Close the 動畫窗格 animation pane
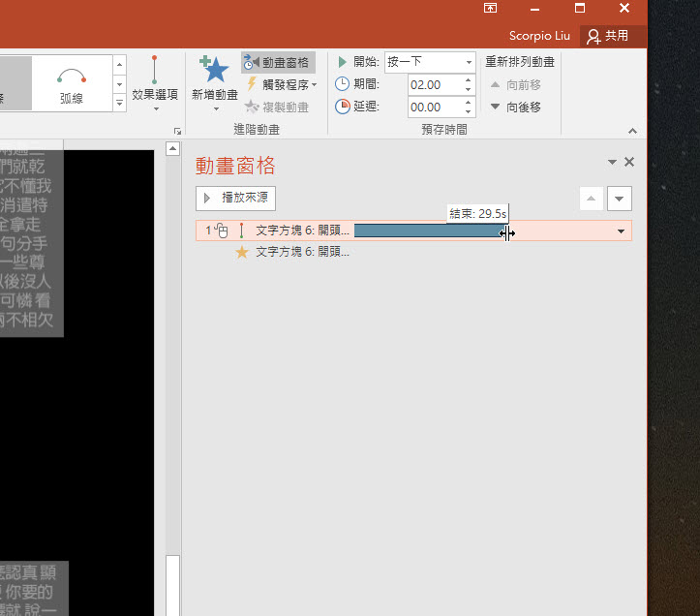 pos(629,163)
